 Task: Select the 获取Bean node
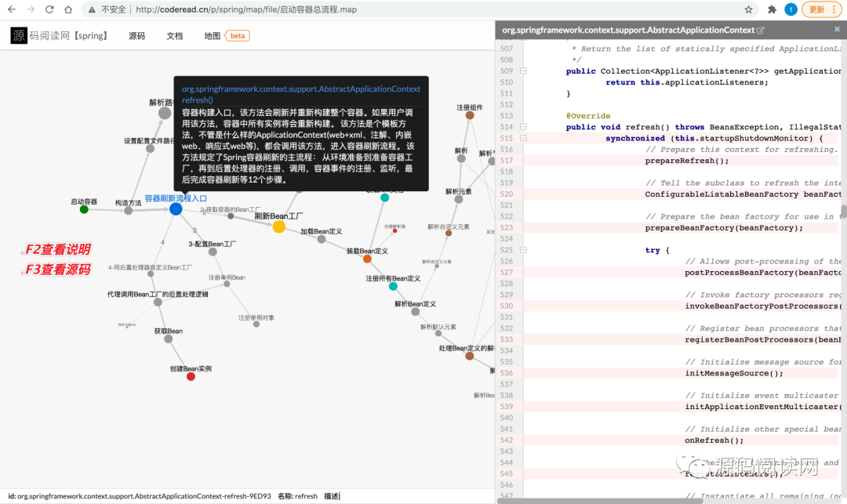tap(169, 339)
